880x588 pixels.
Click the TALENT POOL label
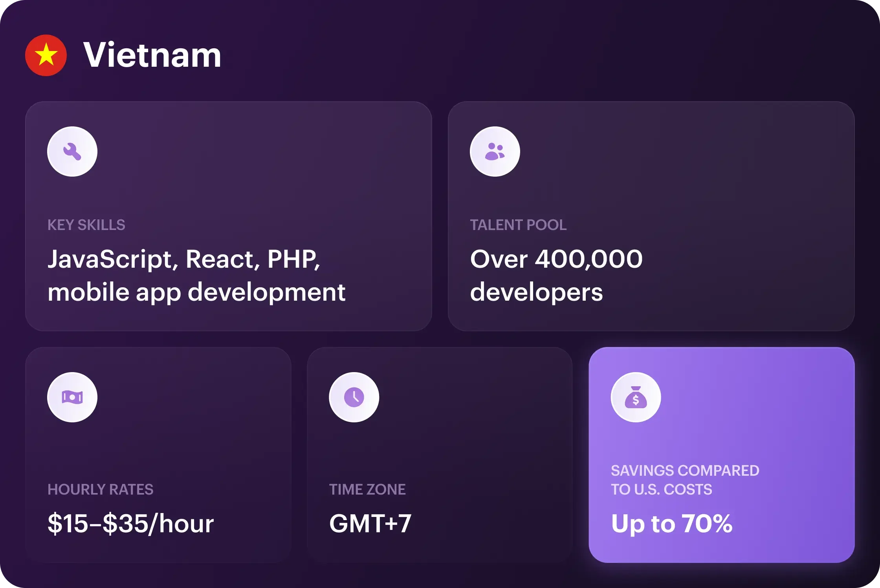click(x=518, y=225)
